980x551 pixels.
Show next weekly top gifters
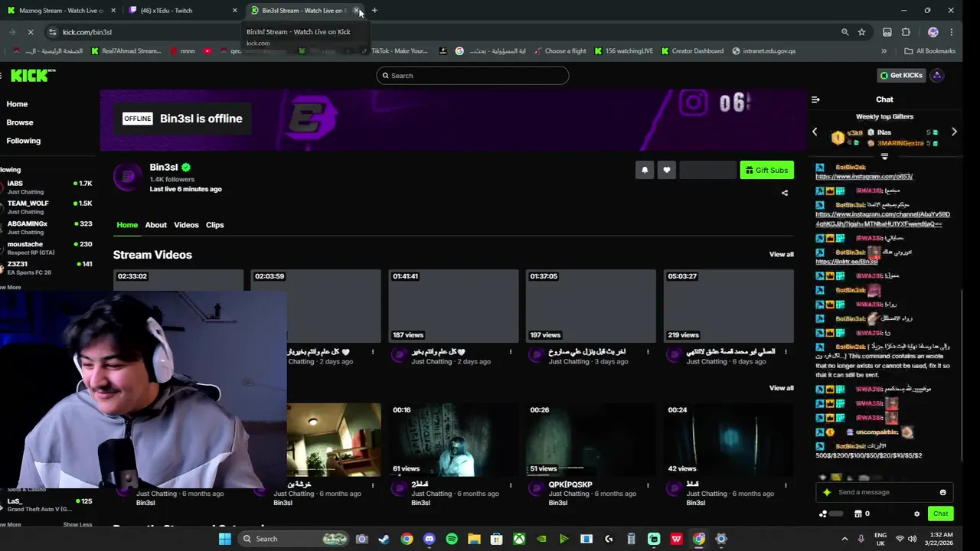point(954,132)
